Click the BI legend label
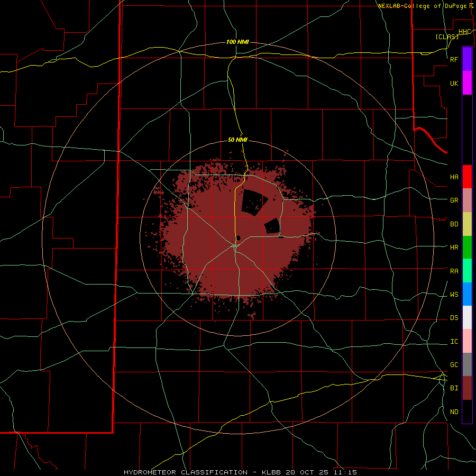The height and width of the screenshot is (476, 476). (x=454, y=388)
